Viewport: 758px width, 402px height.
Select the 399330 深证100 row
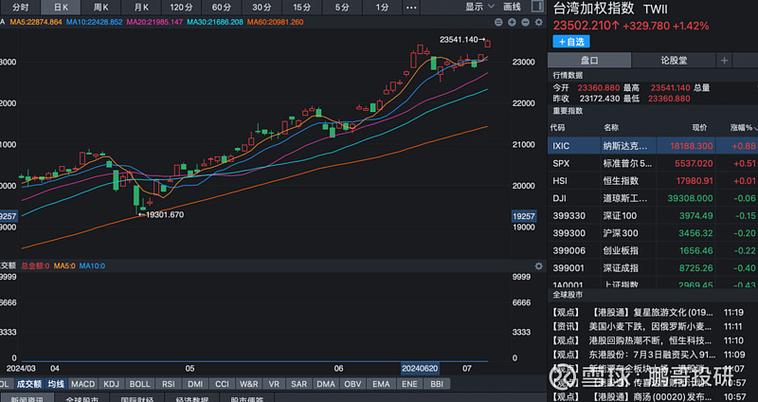(x=653, y=215)
